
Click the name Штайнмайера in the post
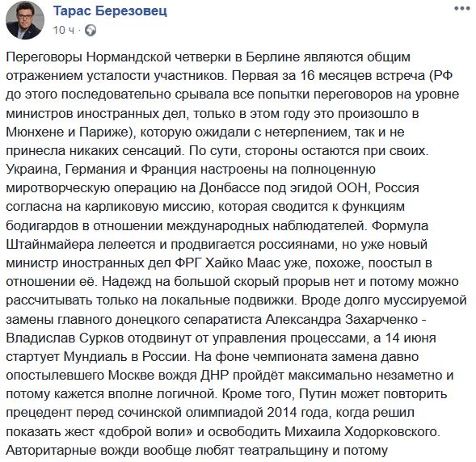point(50,245)
